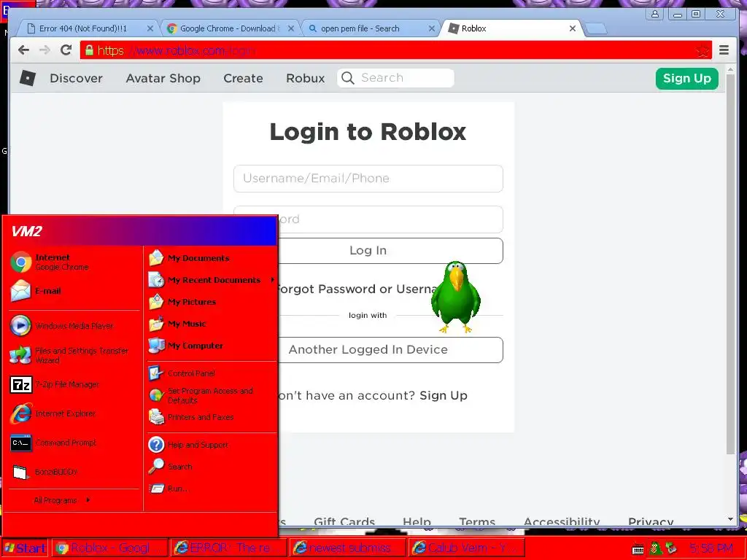This screenshot has height=560, width=747.
Task: Click Gift Cards footer link
Action: click(x=344, y=521)
